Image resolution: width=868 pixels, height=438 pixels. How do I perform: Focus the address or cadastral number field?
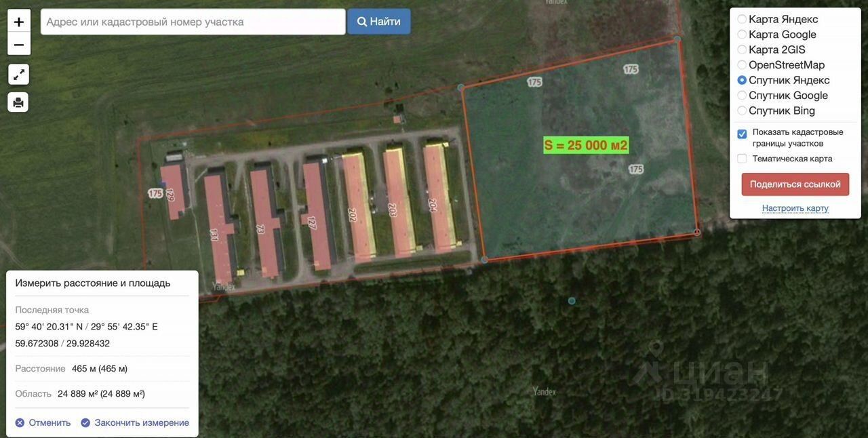[193, 22]
